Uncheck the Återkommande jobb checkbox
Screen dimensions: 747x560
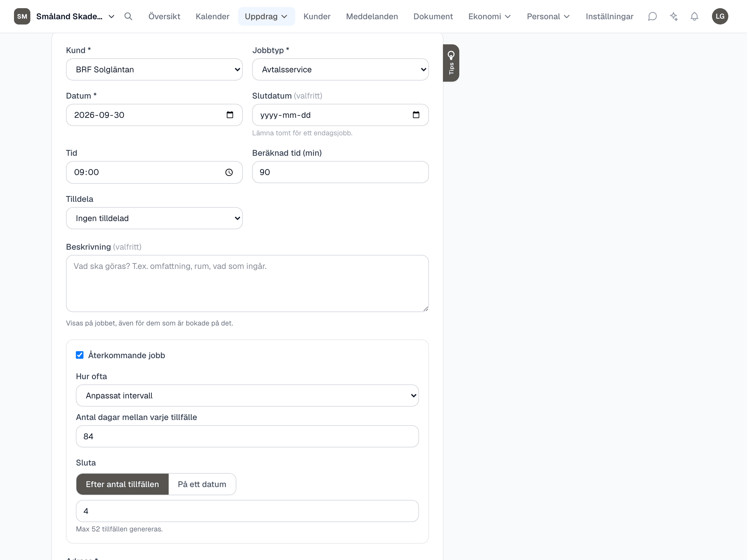(x=80, y=355)
